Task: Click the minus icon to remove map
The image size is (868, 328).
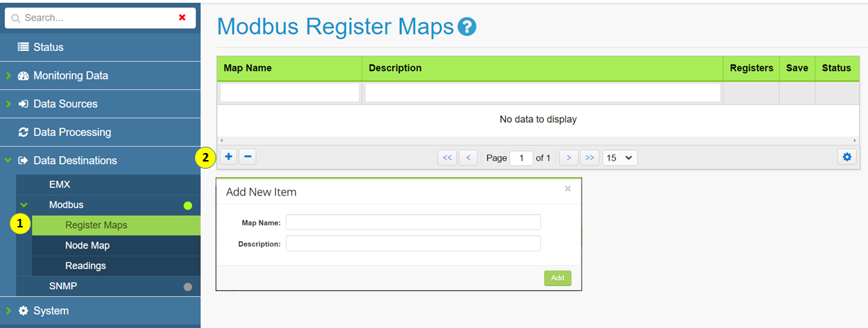Action: (x=247, y=157)
